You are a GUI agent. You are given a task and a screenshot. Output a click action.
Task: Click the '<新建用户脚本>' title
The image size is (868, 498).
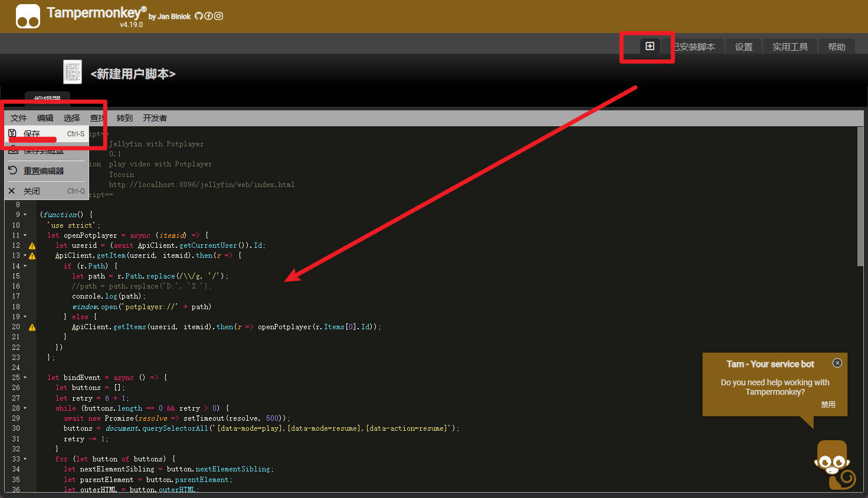pyautogui.click(x=133, y=74)
